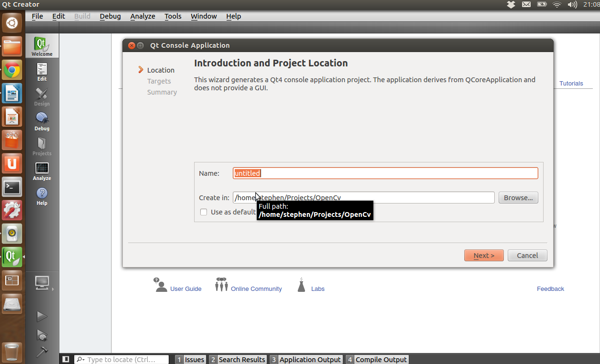Click the Run play button
The height and width of the screenshot is (364, 600).
click(x=42, y=316)
